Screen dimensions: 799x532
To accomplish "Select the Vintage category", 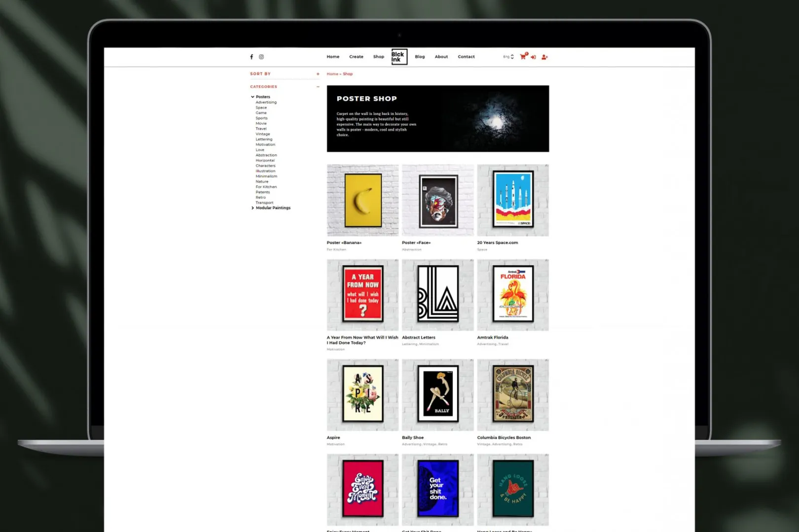I will click(263, 134).
